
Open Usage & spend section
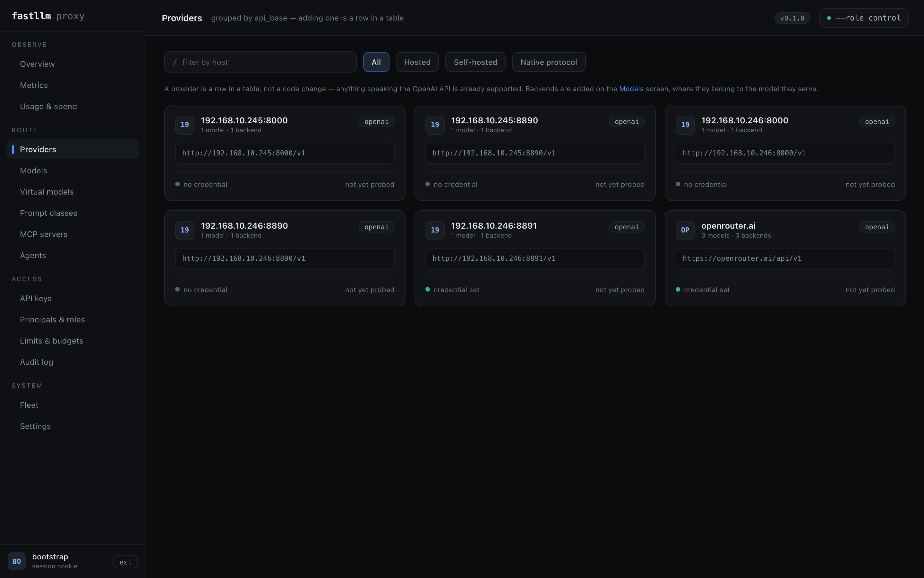click(73, 106)
